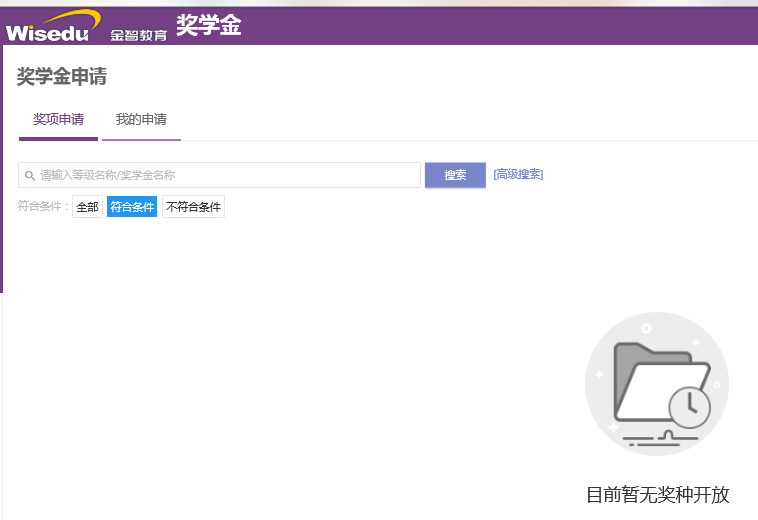Click the 目前暂无奖种开放 message
Viewport: 758px width, 520px height.
(x=657, y=495)
